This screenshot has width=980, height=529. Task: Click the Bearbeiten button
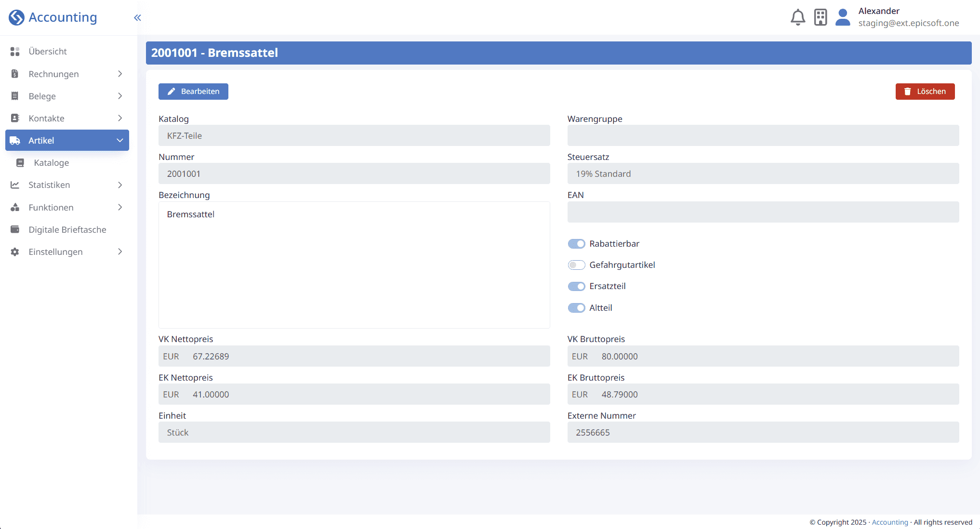click(x=193, y=92)
